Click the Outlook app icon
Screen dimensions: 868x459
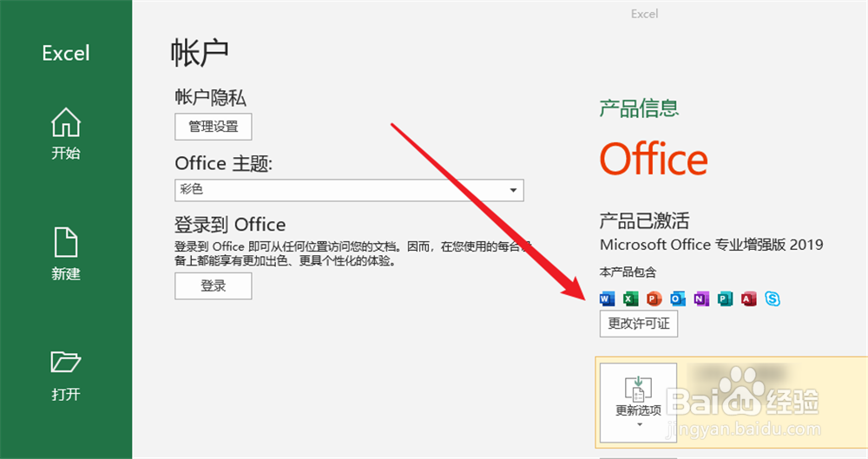click(x=678, y=299)
